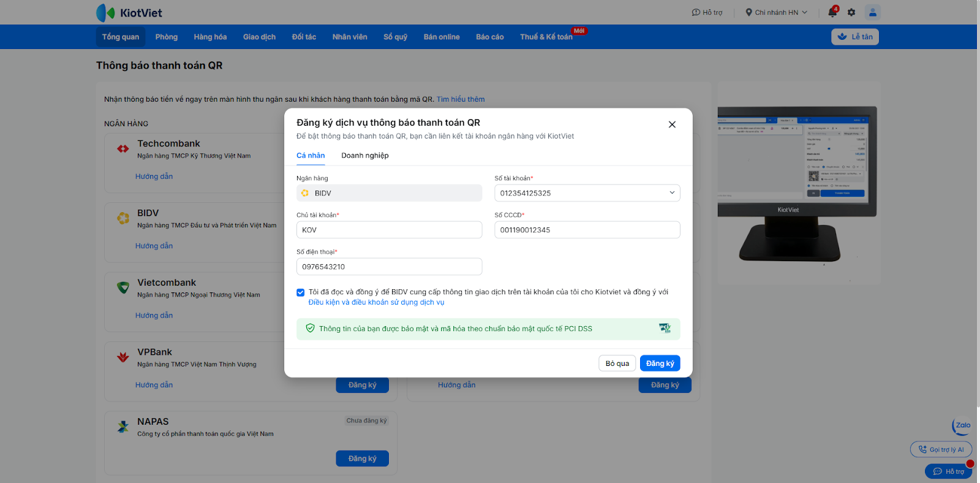Open the Nhân viên menu
This screenshot has height=483, width=980.
click(x=350, y=37)
